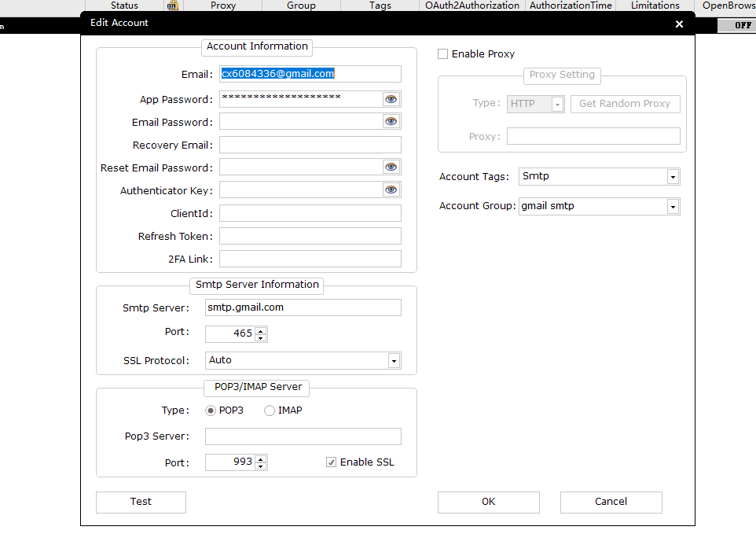Image resolution: width=756 pixels, height=556 pixels.
Task: Increase Smtp port using up arrow
Action: (261, 330)
